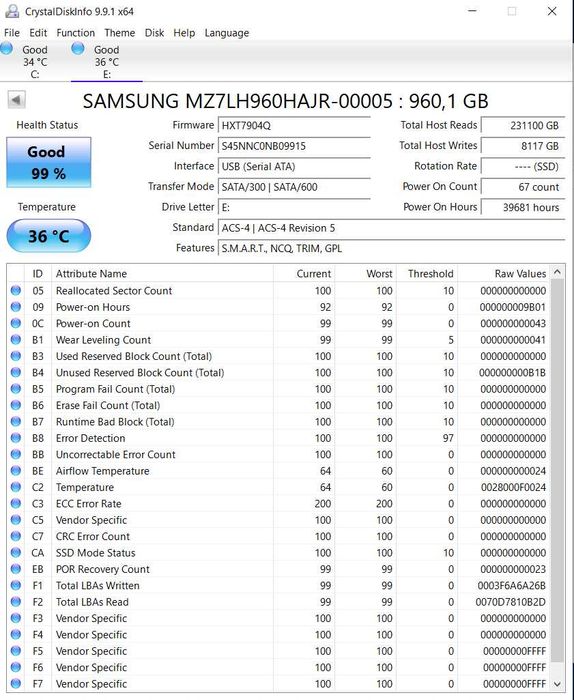This screenshot has height=700, width=574.
Task: Click status orb for Reallocated Sector Count
Action: coord(16,291)
